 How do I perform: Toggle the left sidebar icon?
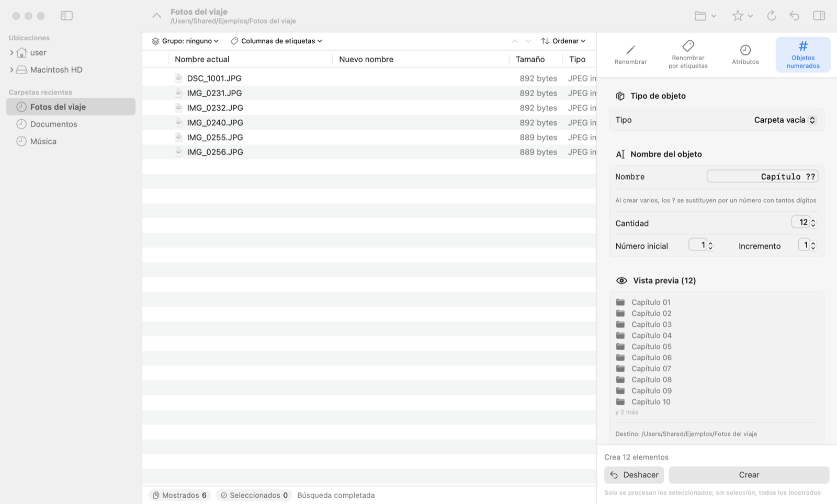pyautogui.click(x=66, y=16)
